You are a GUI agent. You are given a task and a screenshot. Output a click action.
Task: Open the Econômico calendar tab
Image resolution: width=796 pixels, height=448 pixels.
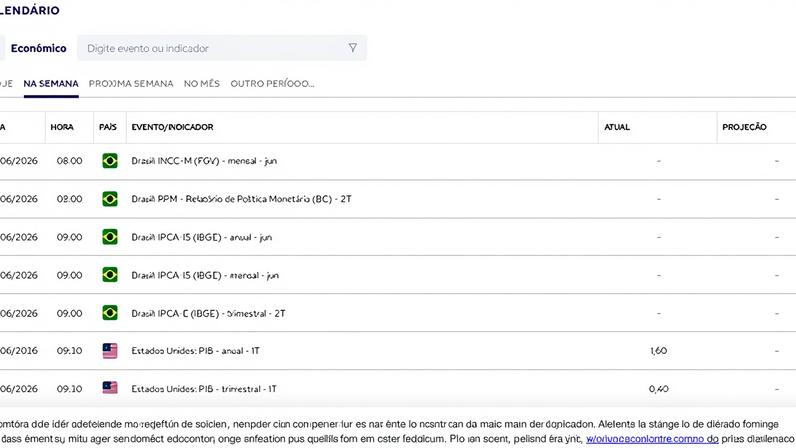(39, 48)
